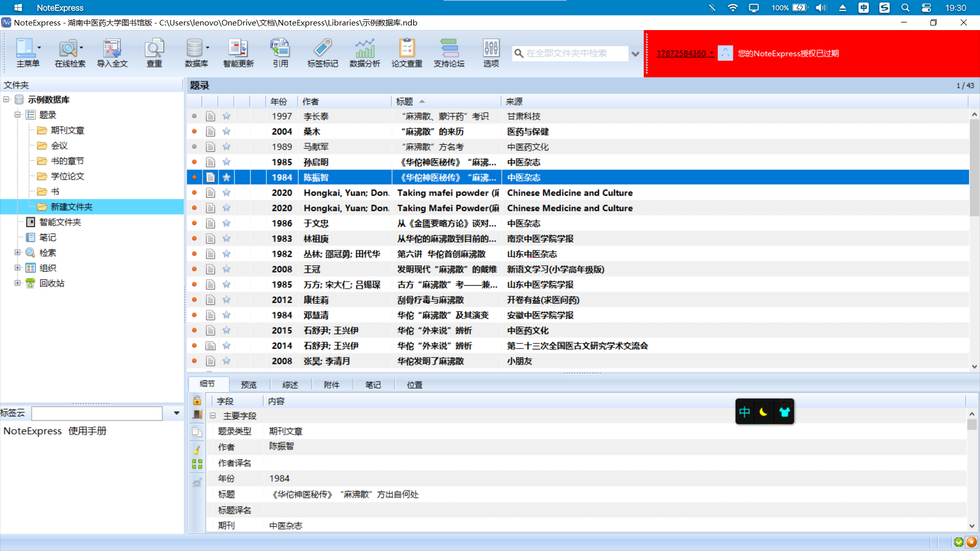Toggle the star flag for 康佳莉 row

pos(227,300)
